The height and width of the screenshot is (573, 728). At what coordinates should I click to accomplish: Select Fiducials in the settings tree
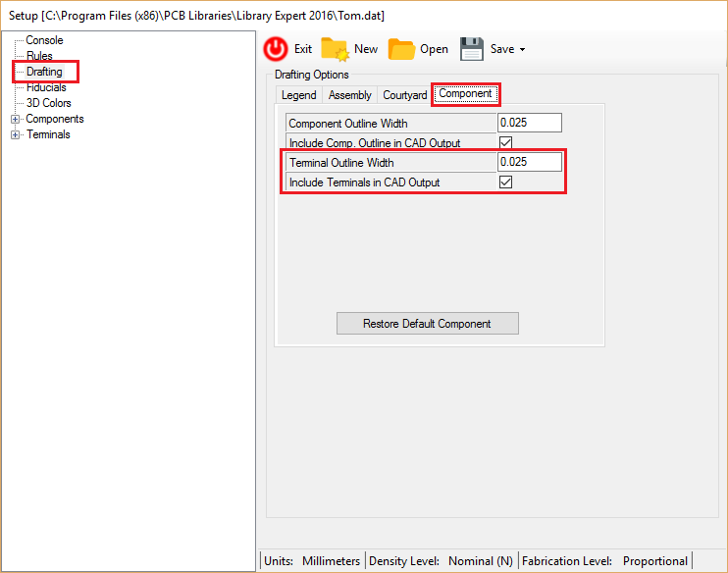[46, 87]
